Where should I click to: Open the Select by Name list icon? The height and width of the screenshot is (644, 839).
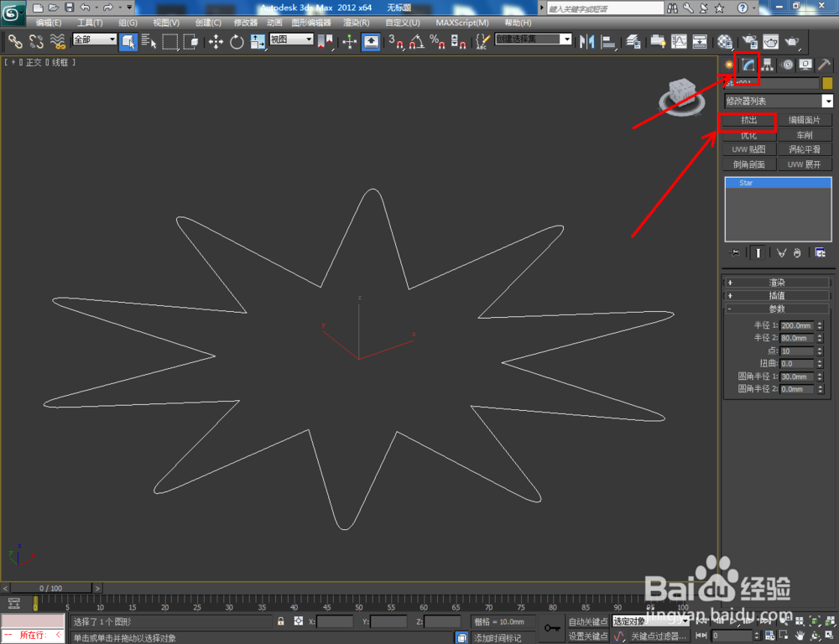pyautogui.click(x=149, y=41)
